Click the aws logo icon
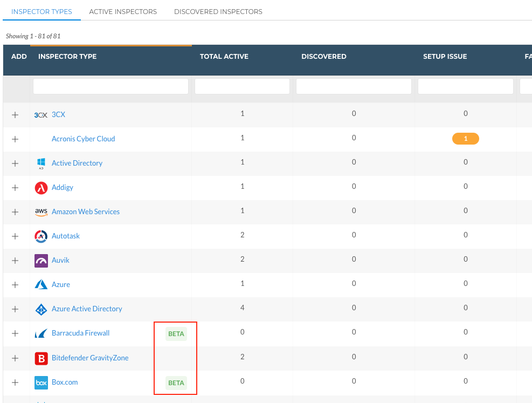This screenshot has width=532, height=403. (41, 212)
